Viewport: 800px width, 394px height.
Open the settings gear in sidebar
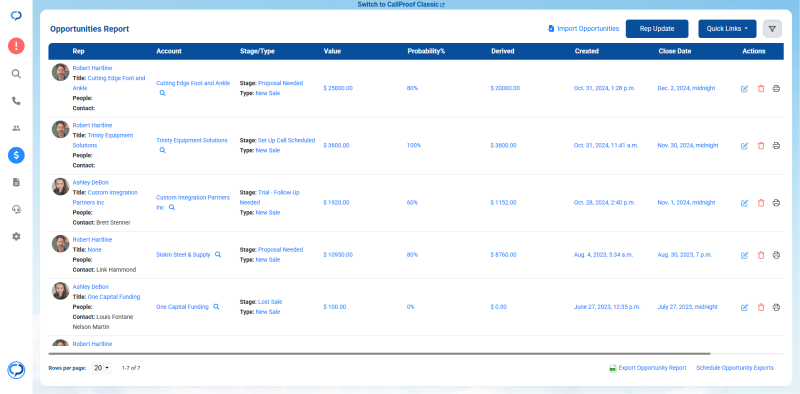[16, 236]
